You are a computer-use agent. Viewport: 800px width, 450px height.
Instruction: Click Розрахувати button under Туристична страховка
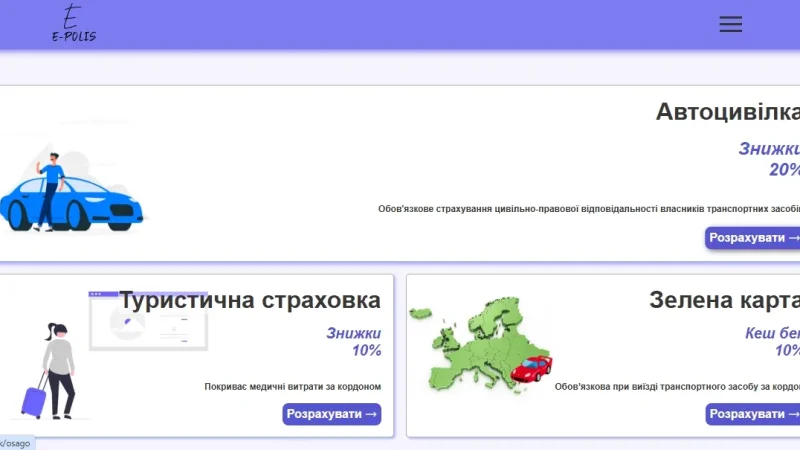[x=332, y=414]
